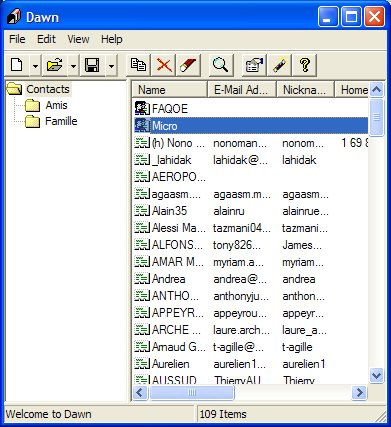Click the Dawn title bar application icon

(14, 16)
